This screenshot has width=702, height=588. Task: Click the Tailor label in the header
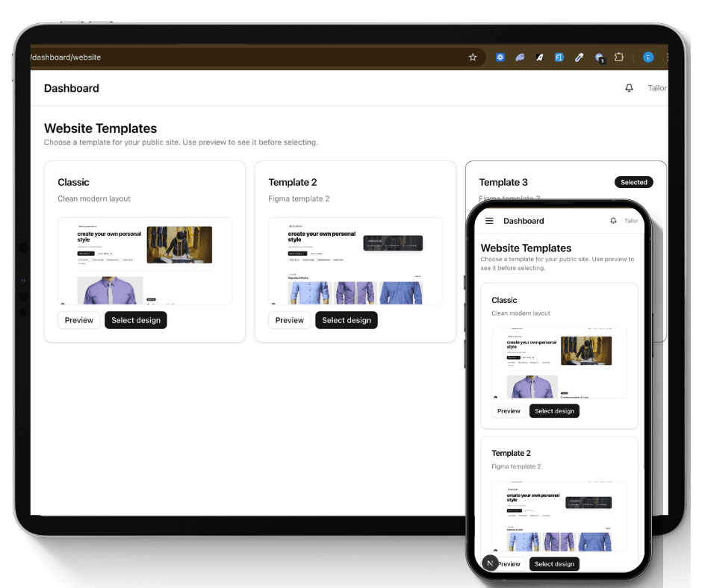click(656, 87)
